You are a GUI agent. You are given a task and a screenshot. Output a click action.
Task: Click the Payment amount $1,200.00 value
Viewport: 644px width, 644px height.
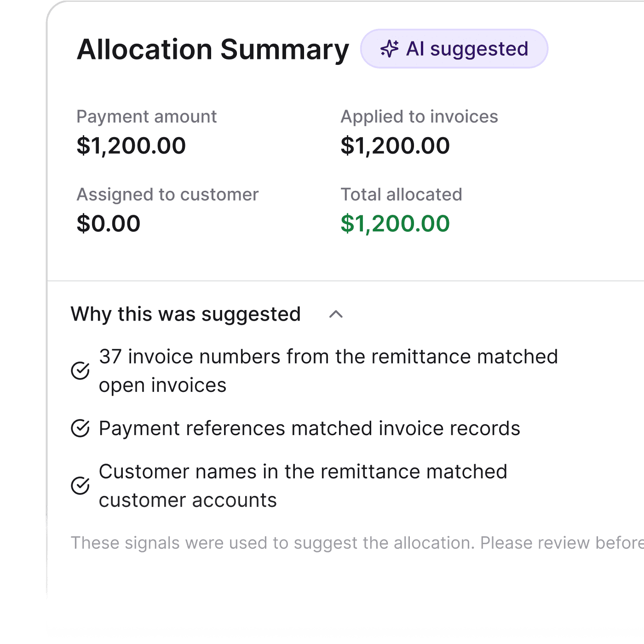[131, 146]
